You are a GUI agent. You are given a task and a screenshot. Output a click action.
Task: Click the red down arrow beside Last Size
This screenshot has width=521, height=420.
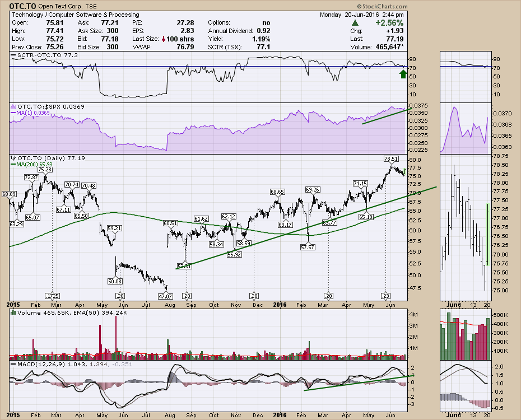pos(164,39)
